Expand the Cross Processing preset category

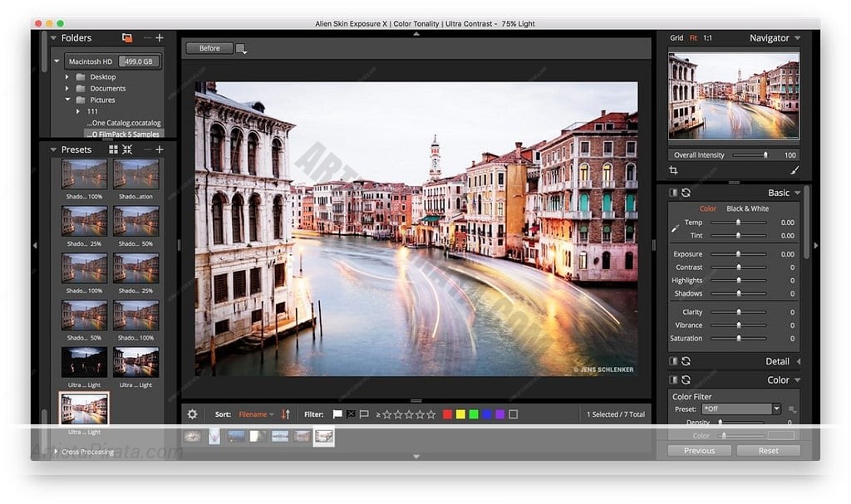tap(56, 452)
